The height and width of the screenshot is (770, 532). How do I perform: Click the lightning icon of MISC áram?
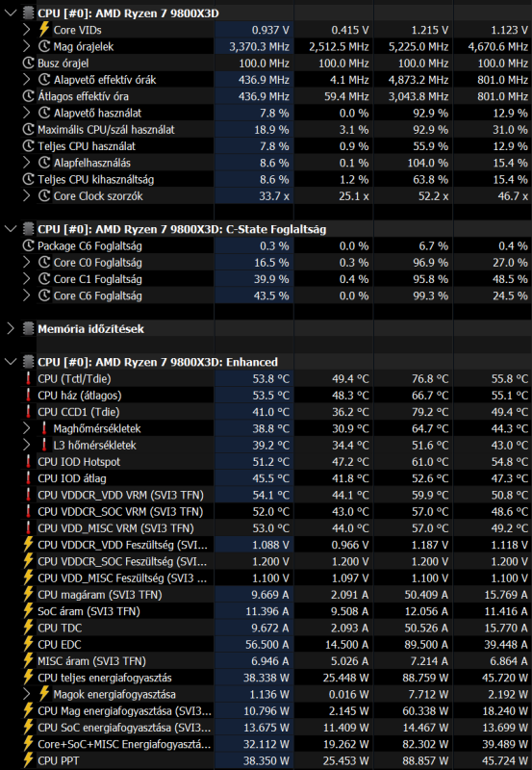[x=29, y=661]
